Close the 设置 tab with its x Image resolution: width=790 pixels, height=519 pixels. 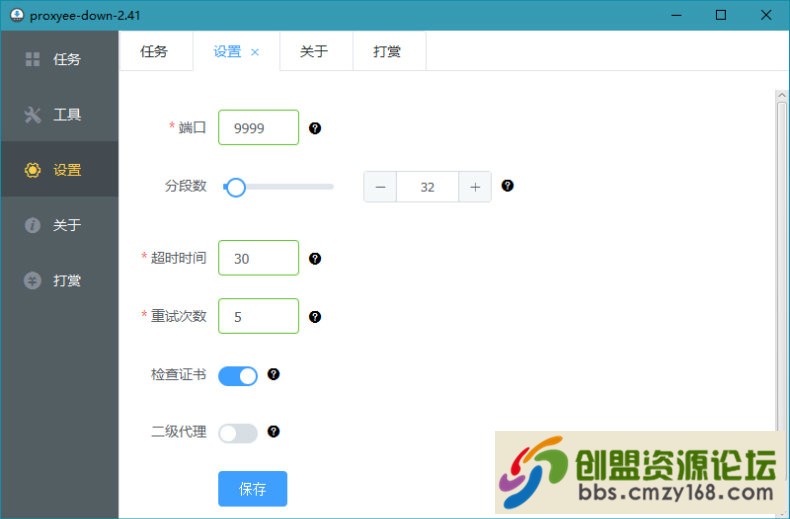click(255, 52)
